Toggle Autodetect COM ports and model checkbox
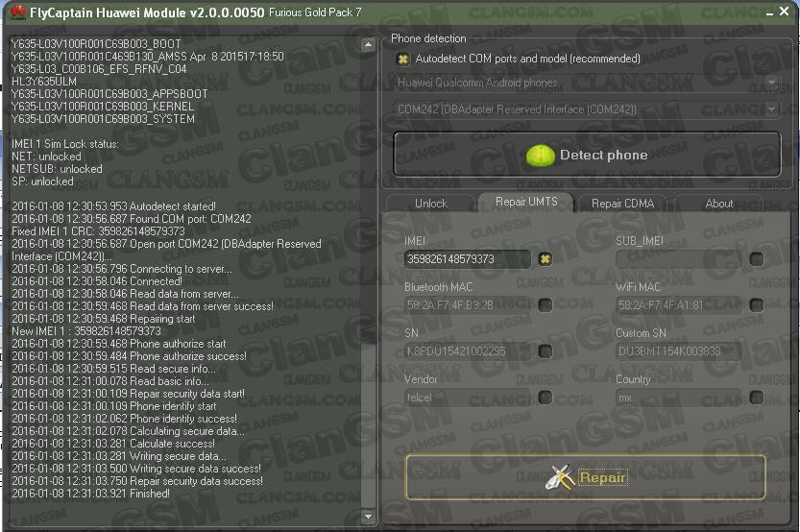Screen dimensions: 800x532 (x=402, y=60)
